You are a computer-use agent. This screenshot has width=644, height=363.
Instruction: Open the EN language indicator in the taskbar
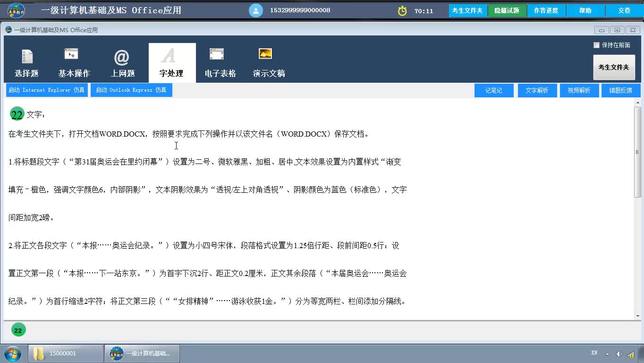pyautogui.click(x=594, y=353)
